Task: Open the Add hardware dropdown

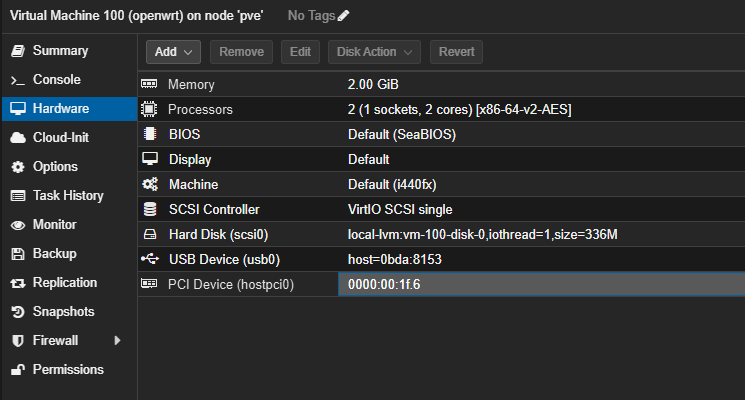Action: pos(174,51)
